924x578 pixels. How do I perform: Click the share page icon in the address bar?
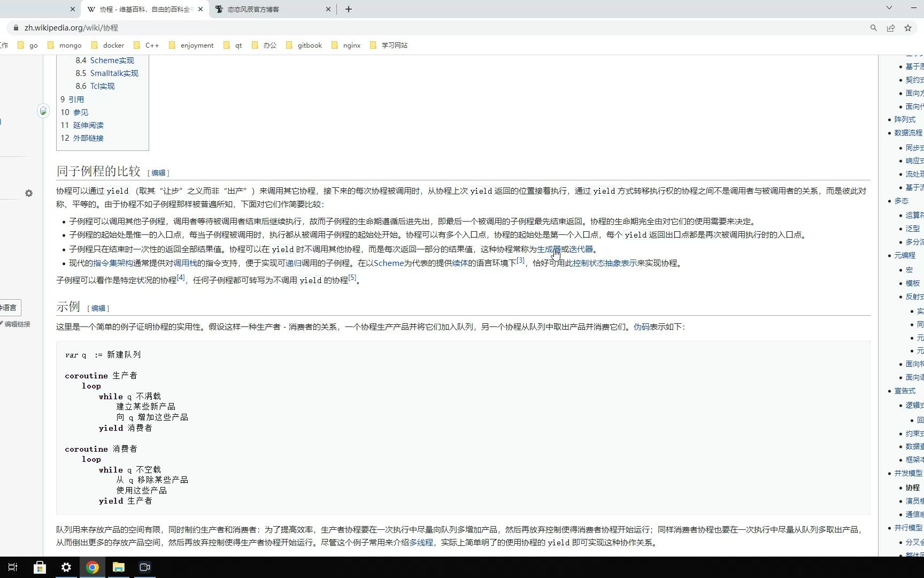891,28
